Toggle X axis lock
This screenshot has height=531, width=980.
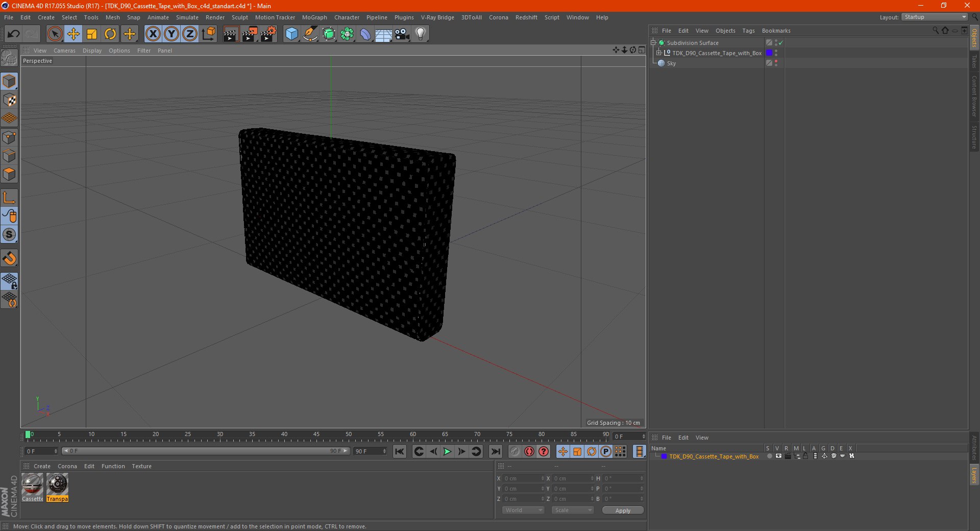(153, 34)
